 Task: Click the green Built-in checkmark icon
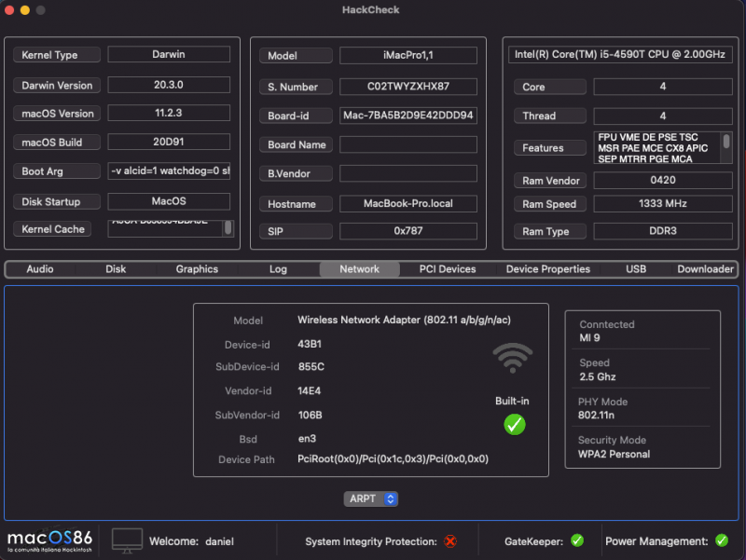(515, 424)
